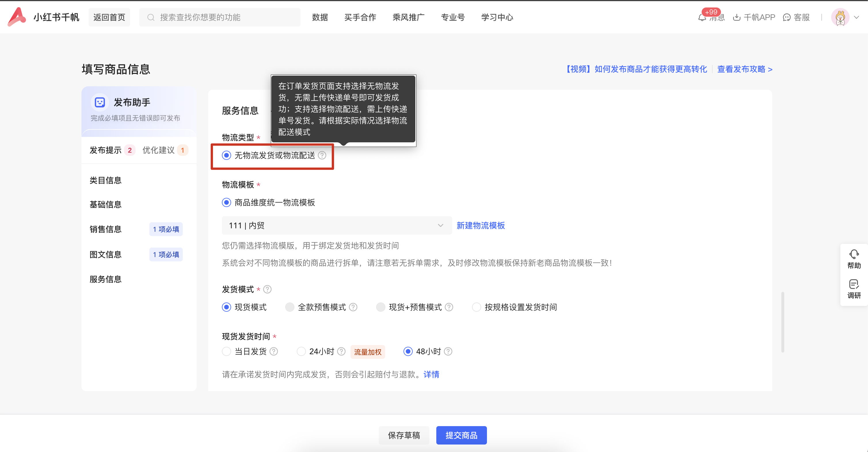
Task: Click the 返回首页 button
Action: pyautogui.click(x=109, y=17)
